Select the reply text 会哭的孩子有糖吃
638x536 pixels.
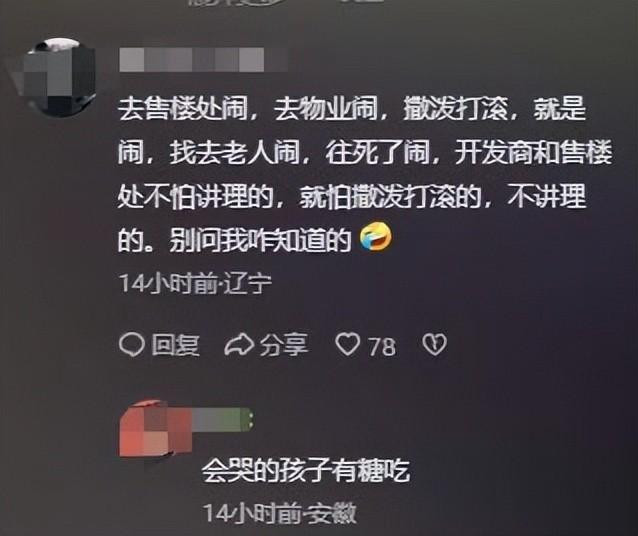[x=306, y=471]
